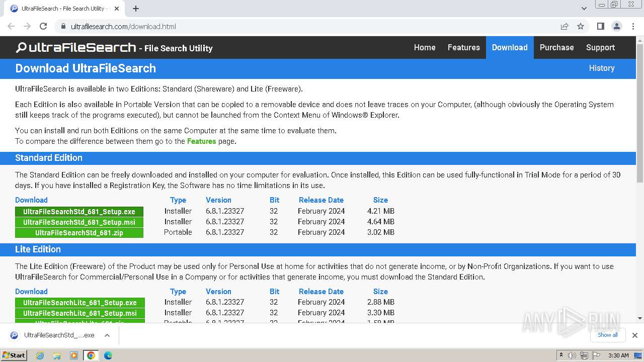The height and width of the screenshot is (362, 644).
Task: Expand the download item chevron menu
Action: (x=107, y=335)
